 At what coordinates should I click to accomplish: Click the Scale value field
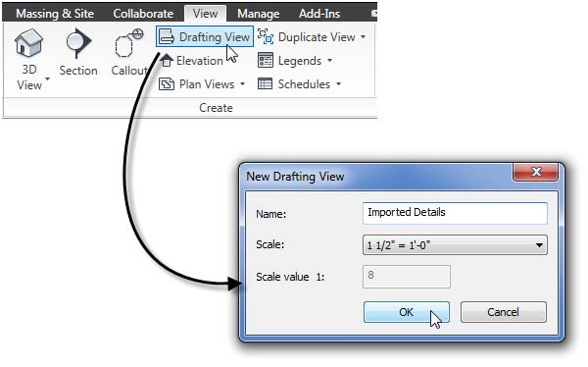point(407,277)
